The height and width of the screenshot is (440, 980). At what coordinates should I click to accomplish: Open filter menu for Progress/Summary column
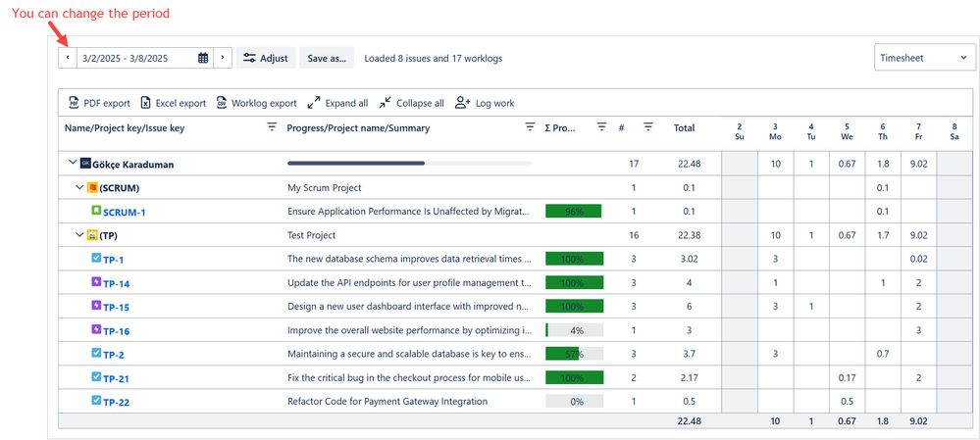(x=530, y=127)
